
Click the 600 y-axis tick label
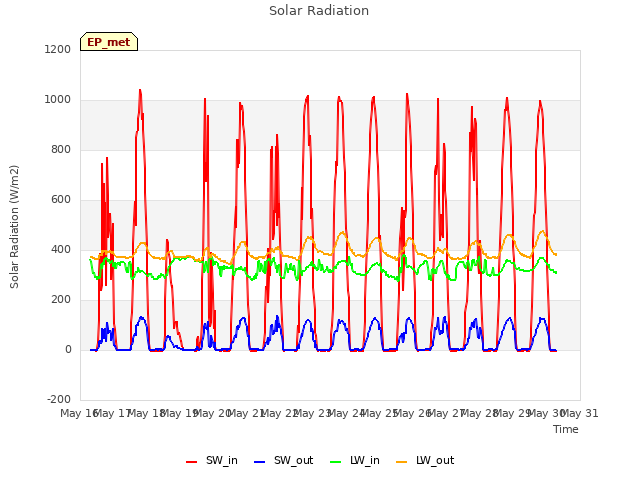(61, 200)
